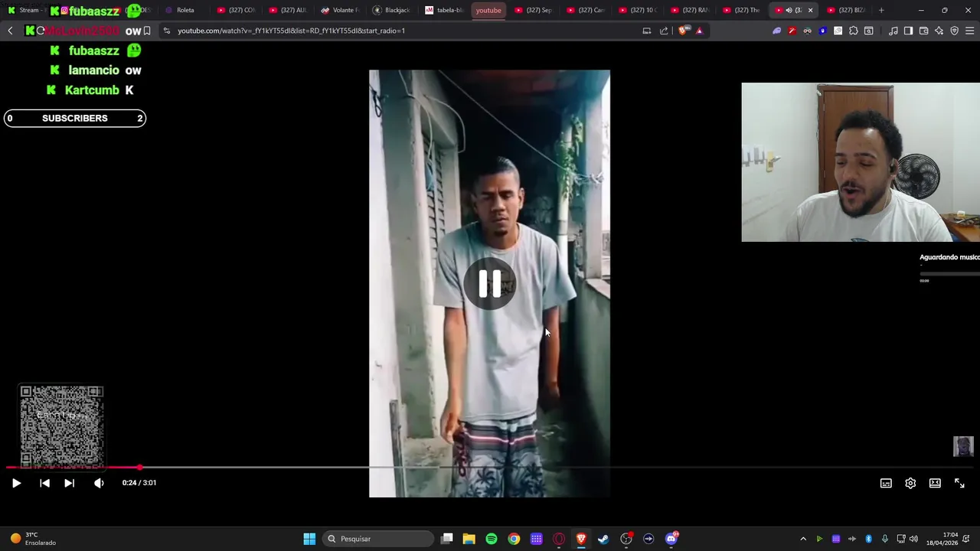Screen dimensions: 980x551
Task: Open the Brave VPN shield icon
Action: 954,31
